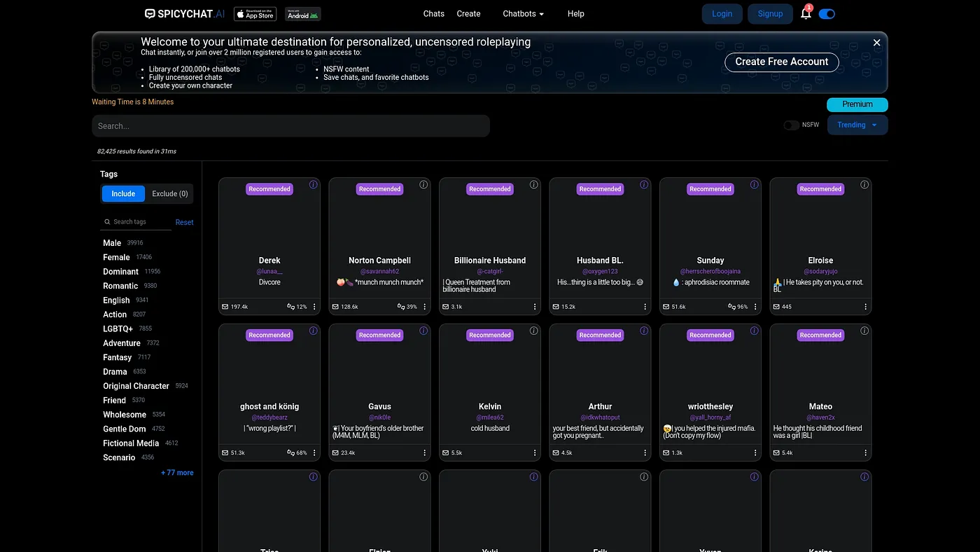Open three-dot menu on Gavus card
The image size is (980, 552).
424,453
